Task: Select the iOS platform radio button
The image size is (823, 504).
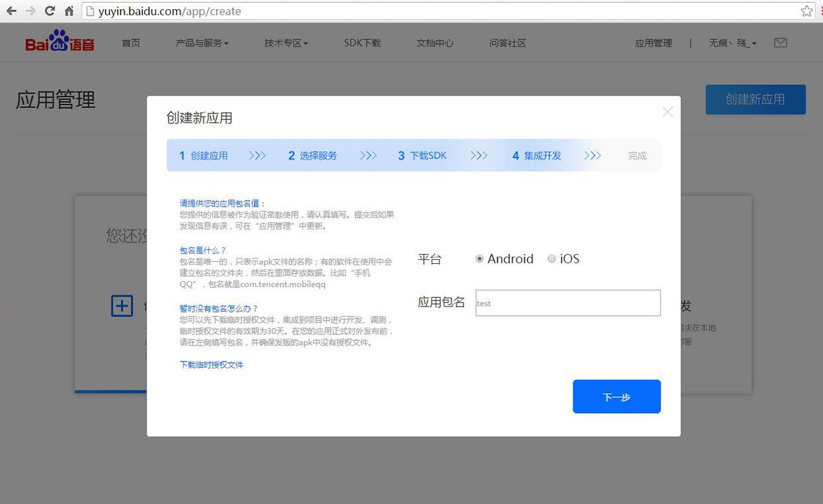Action: pyautogui.click(x=552, y=259)
